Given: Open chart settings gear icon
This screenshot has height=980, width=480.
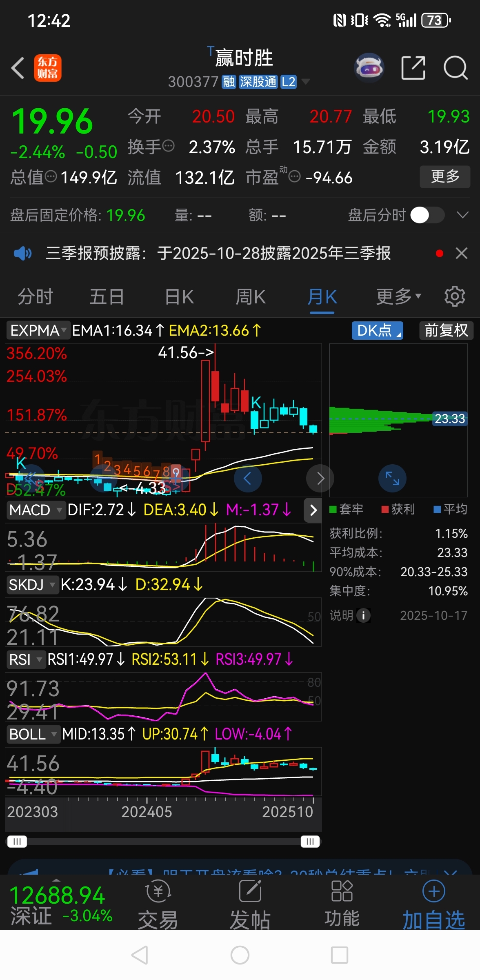Looking at the screenshot, I should pyautogui.click(x=455, y=296).
